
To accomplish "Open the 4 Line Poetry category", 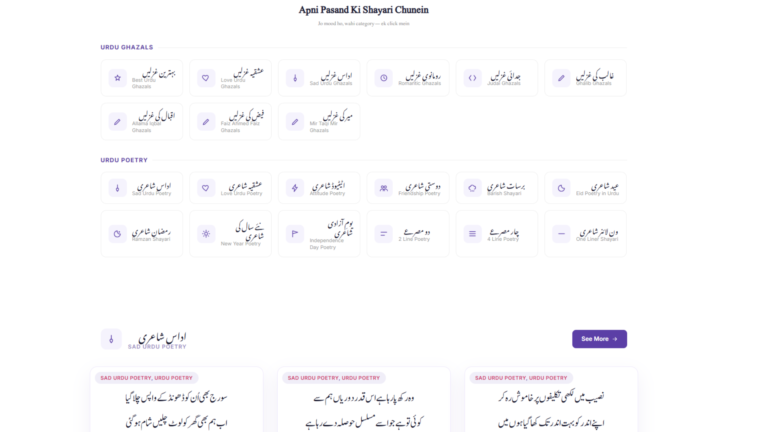I will 497,234.
